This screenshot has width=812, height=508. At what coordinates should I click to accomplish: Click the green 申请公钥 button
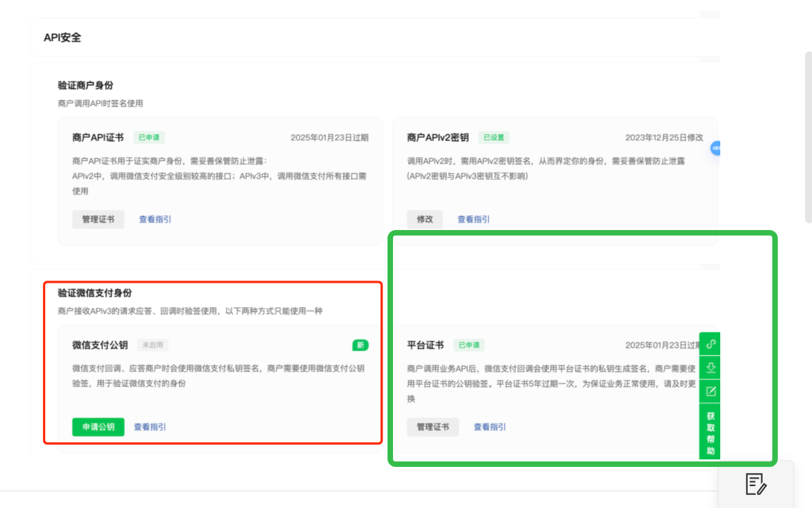(x=99, y=427)
